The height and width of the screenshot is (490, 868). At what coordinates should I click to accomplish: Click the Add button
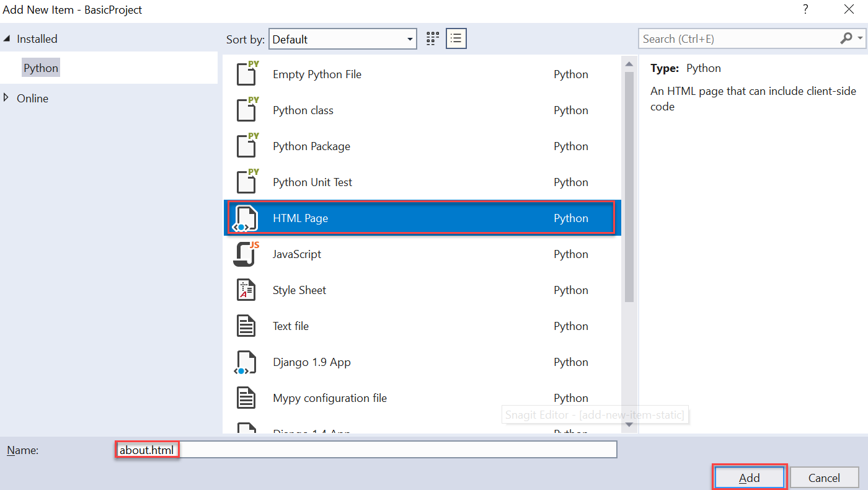749,477
